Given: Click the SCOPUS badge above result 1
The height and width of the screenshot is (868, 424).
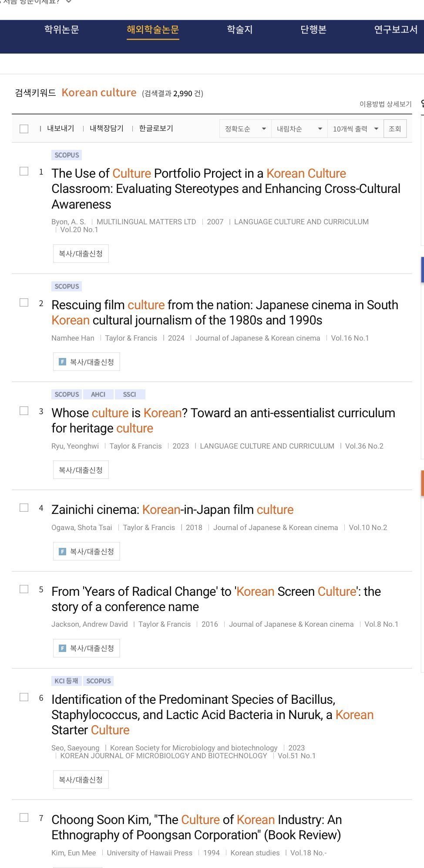Looking at the screenshot, I should pyautogui.click(x=67, y=155).
